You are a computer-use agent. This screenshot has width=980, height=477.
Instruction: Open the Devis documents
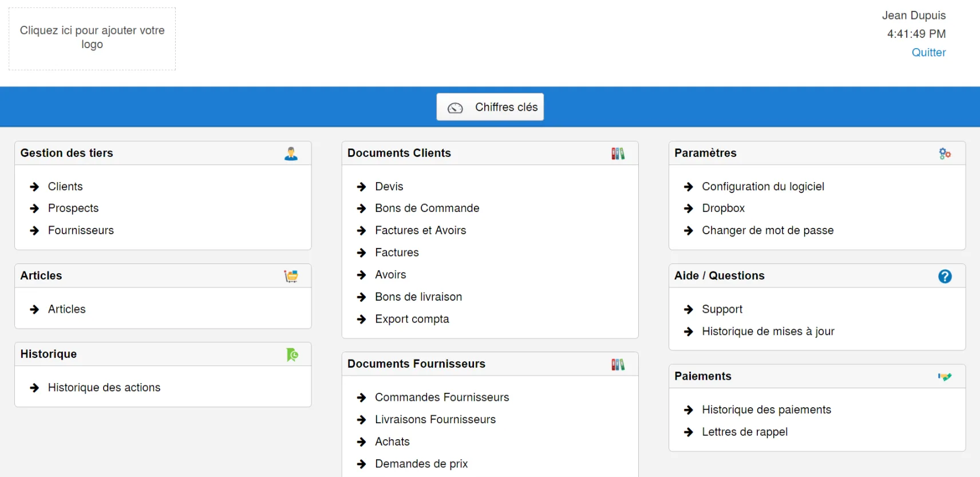(x=389, y=187)
